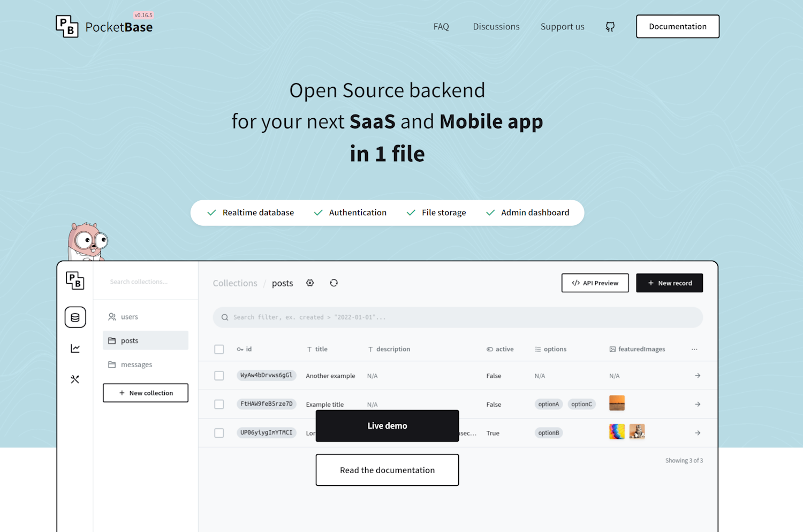803x532 pixels.
Task: Check the UP06yiygImYTMCI row checkbox
Action: pyautogui.click(x=219, y=433)
